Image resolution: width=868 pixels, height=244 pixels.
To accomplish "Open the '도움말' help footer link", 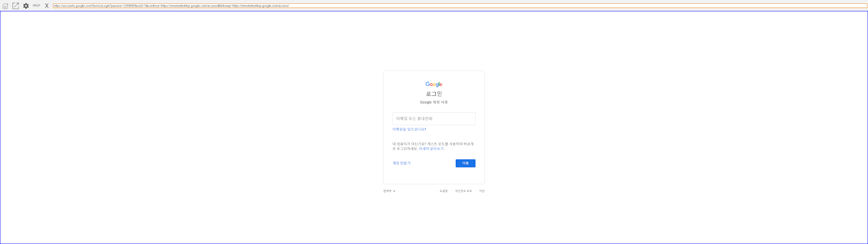I will pyautogui.click(x=444, y=191).
